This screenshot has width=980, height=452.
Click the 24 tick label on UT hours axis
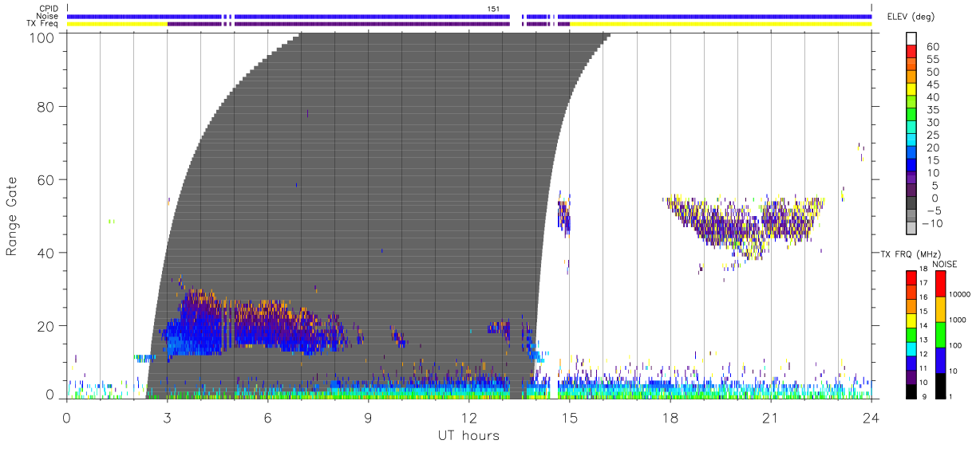[x=871, y=418]
